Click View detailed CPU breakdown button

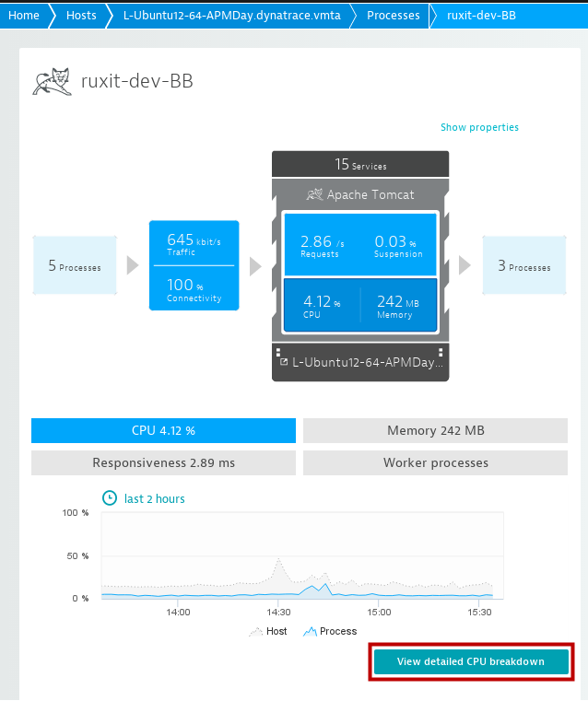click(x=471, y=661)
